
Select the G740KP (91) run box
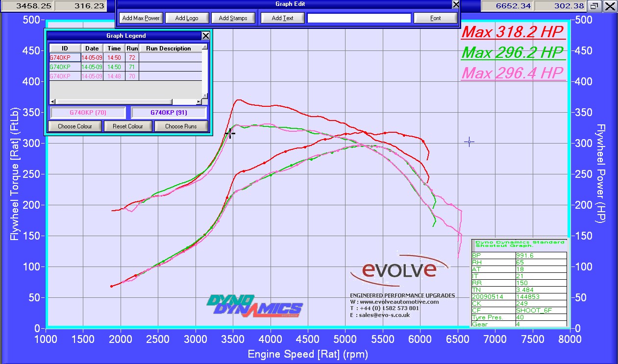tap(170, 113)
